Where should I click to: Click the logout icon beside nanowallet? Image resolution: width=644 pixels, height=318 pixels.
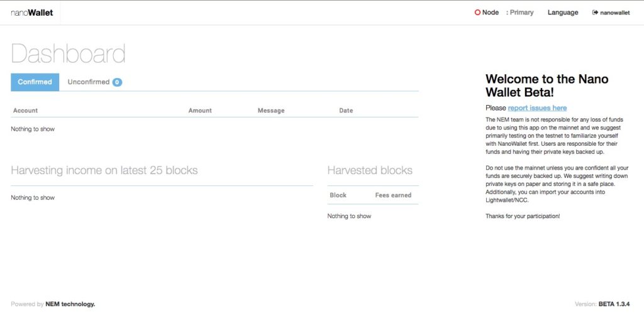(x=595, y=13)
